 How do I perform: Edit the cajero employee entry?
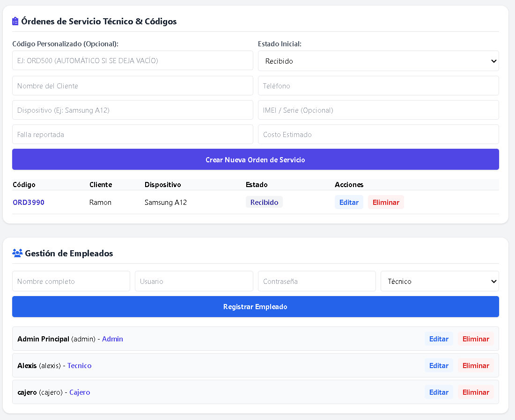[439, 392]
